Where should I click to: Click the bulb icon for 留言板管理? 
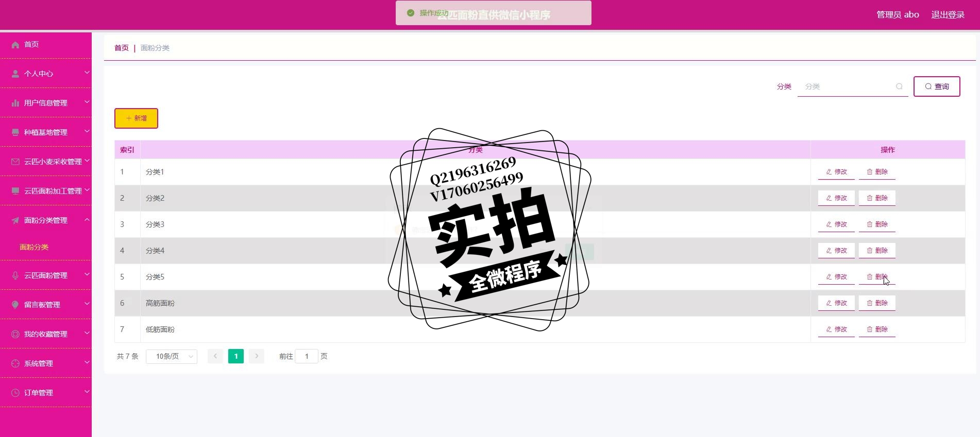tap(15, 305)
